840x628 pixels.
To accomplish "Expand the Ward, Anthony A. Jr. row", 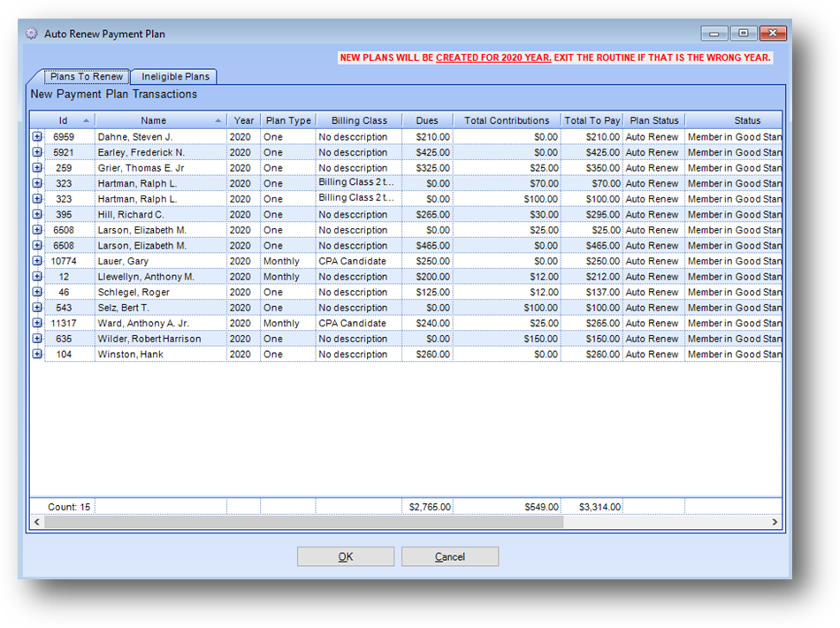I will 37,323.
